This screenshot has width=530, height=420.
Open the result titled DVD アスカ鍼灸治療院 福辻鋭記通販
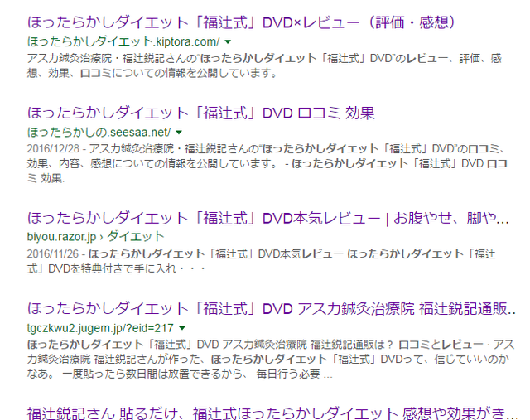point(272,308)
